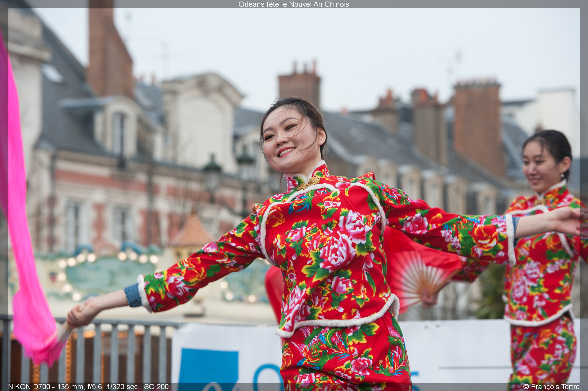The width and height of the screenshot is (588, 391).
Task: Click the main dancer photo
Action: coord(294,195)
